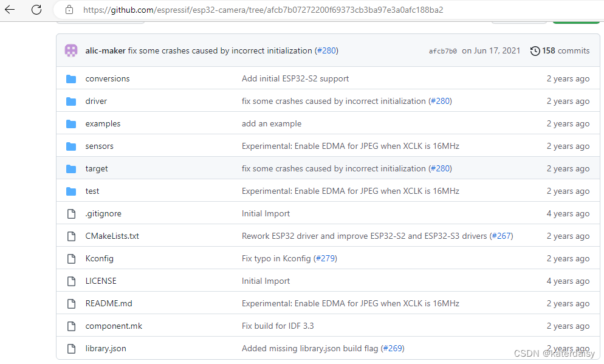604x364 pixels.
Task: Click the browser back arrow
Action: coord(9,10)
